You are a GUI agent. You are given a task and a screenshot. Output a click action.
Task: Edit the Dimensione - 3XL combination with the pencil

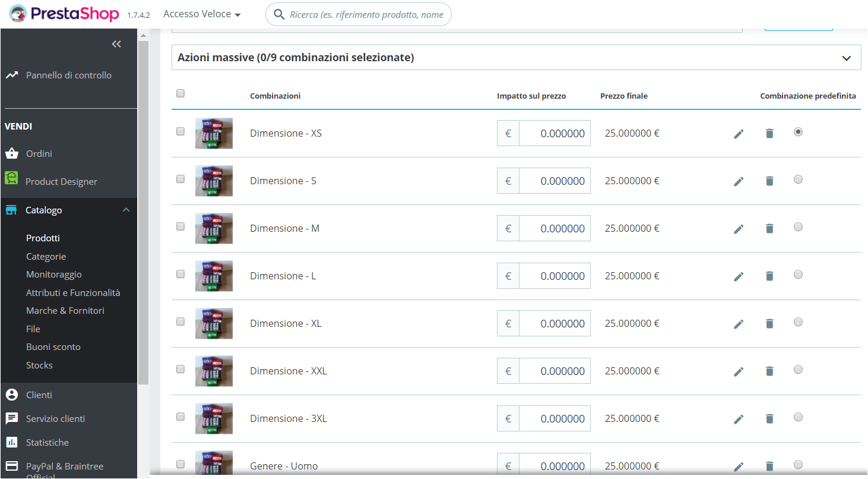tap(739, 419)
